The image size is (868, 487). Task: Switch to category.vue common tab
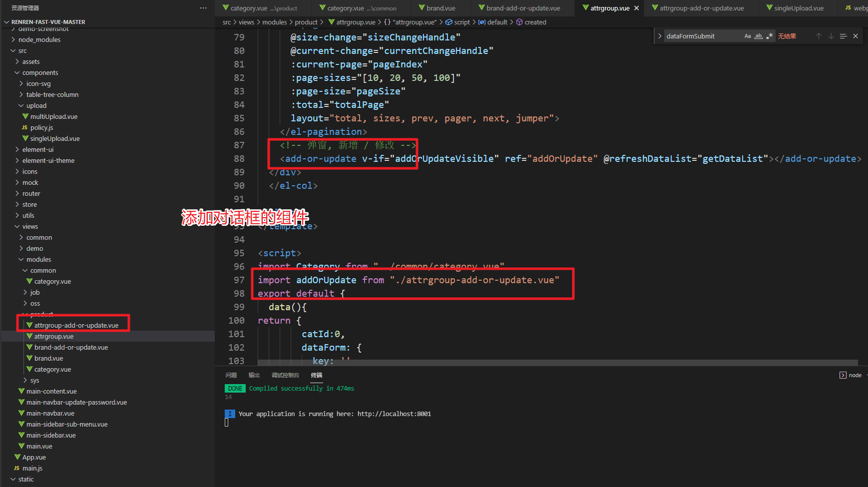pos(361,8)
